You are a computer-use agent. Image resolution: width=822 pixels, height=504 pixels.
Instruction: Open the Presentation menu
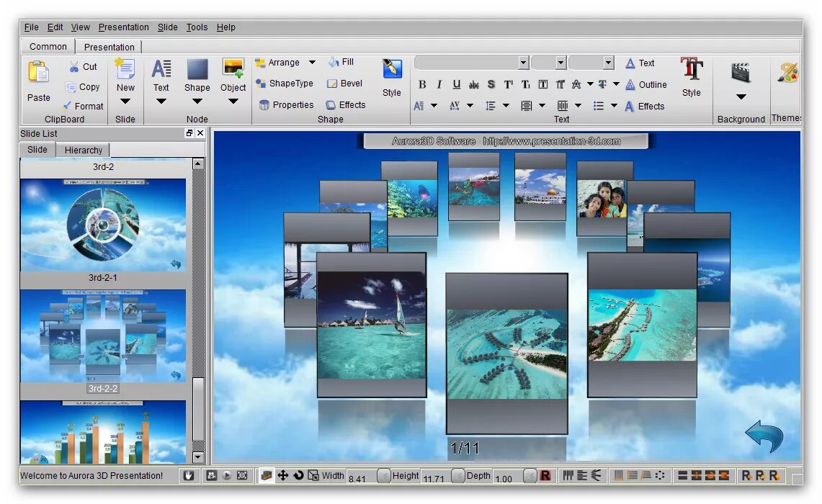(123, 27)
